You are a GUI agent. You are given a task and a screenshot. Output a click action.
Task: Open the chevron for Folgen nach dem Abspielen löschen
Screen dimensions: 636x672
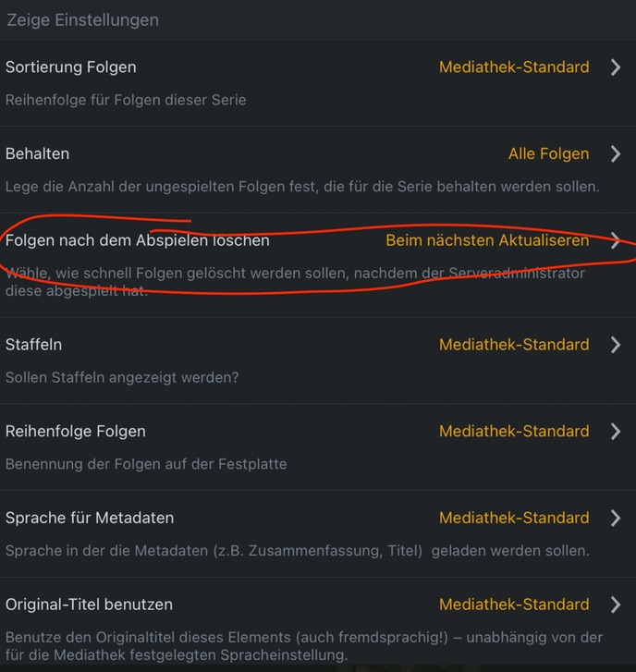coord(616,240)
